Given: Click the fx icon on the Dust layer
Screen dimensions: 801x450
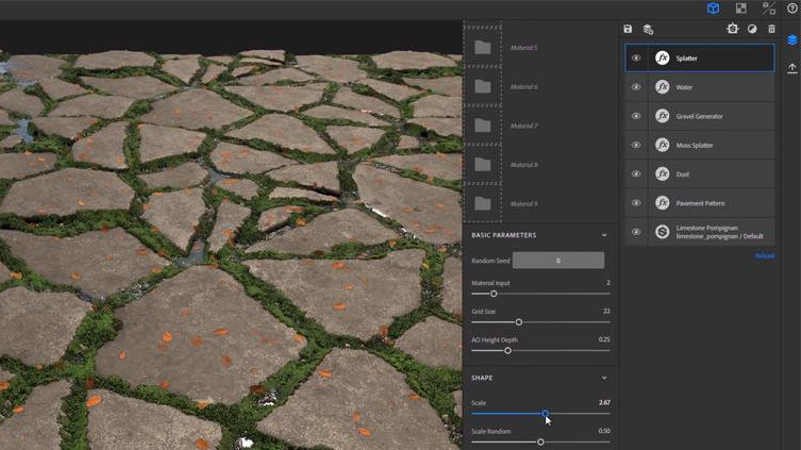Looking at the screenshot, I should tap(662, 174).
